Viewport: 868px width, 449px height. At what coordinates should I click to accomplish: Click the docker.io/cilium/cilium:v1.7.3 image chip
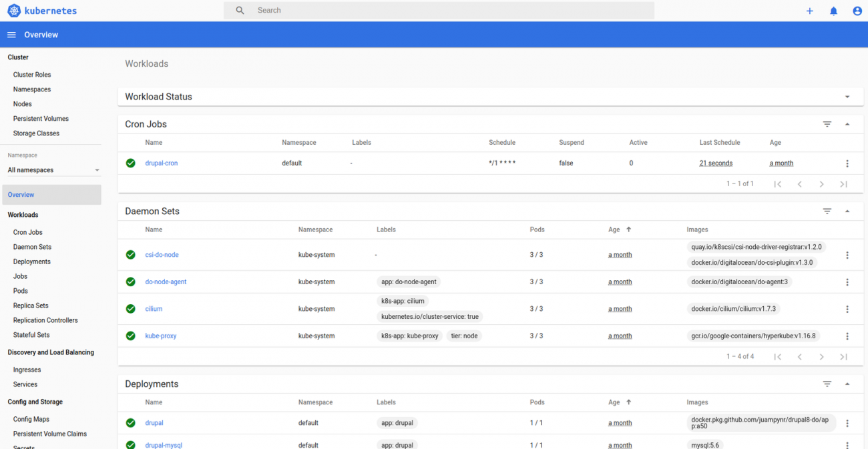(x=734, y=309)
